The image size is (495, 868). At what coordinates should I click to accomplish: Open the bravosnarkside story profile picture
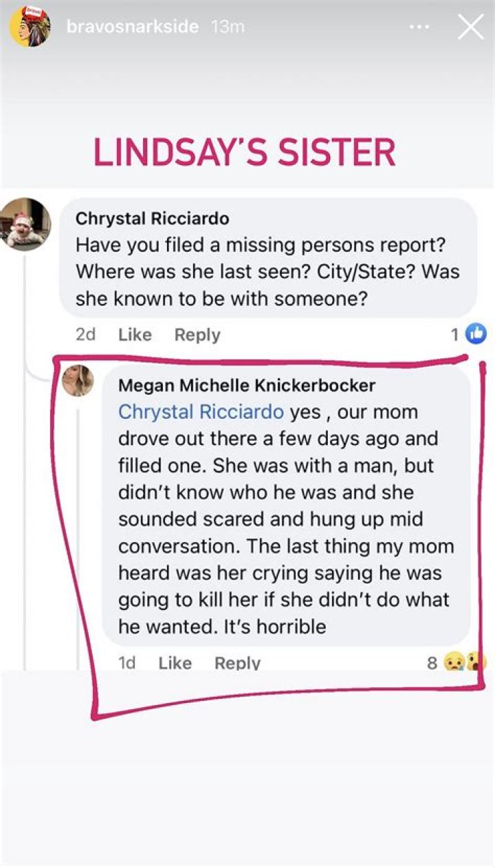click(30, 26)
